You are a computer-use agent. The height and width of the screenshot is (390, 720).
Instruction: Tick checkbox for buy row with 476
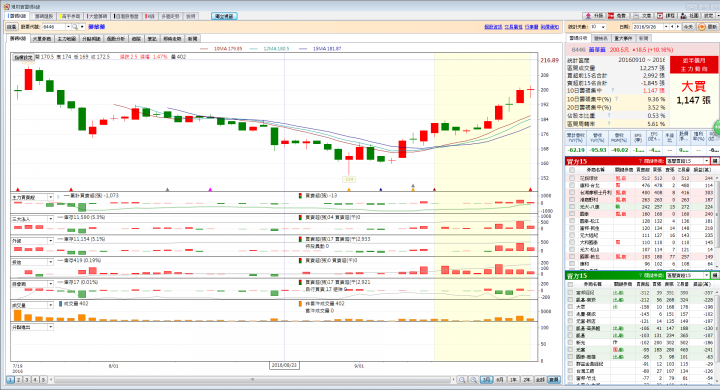pyautogui.click(x=572, y=185)
